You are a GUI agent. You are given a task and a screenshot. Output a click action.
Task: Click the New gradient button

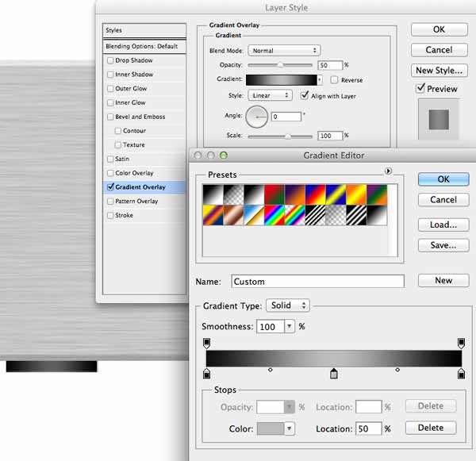pos(443,280)
